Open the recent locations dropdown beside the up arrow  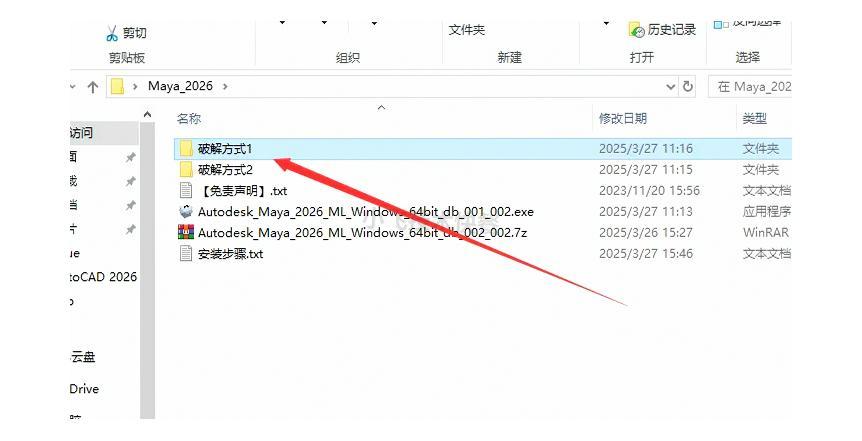73,87
